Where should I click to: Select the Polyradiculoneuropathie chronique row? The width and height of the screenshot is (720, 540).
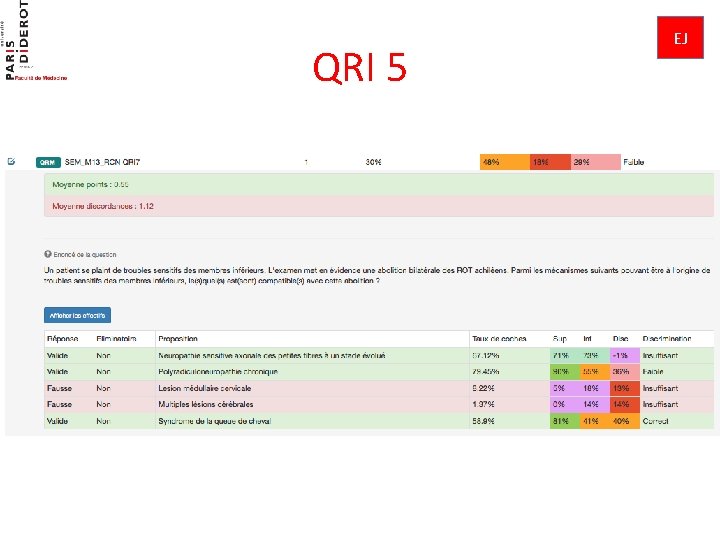click(x=379, y=372)
